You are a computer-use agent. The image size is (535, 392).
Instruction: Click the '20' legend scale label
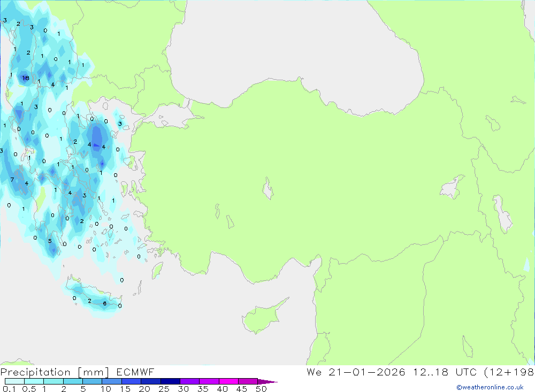pyautogui.click(x=144, y=389)
